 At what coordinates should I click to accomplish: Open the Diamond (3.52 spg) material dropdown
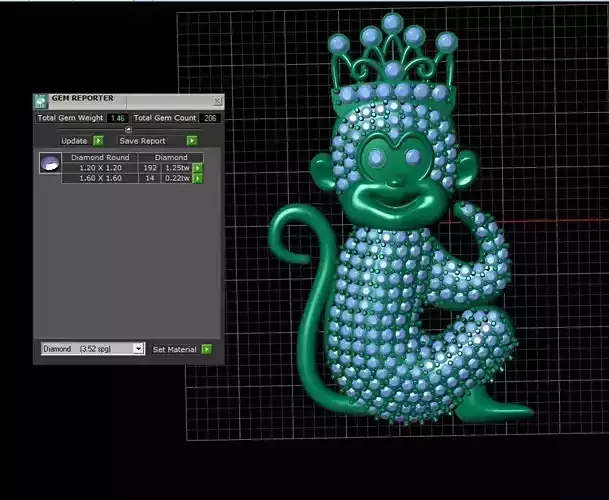(138, 348)
